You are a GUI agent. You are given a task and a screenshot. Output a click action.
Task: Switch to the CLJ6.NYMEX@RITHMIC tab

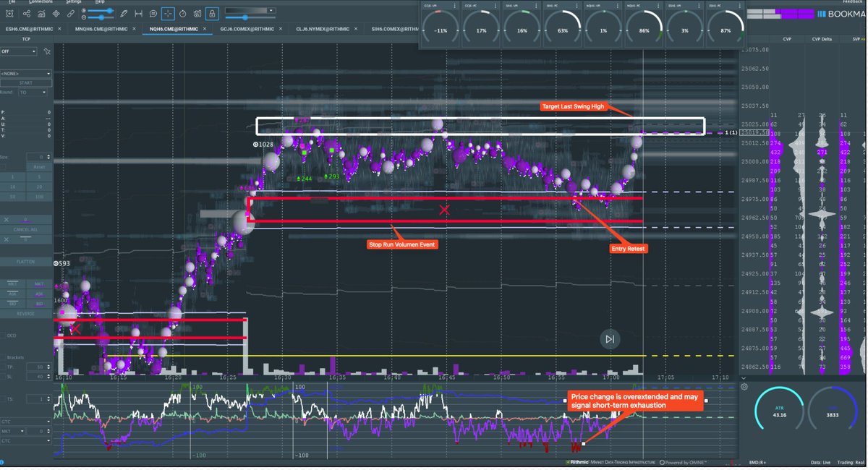(x=323, y=29)
